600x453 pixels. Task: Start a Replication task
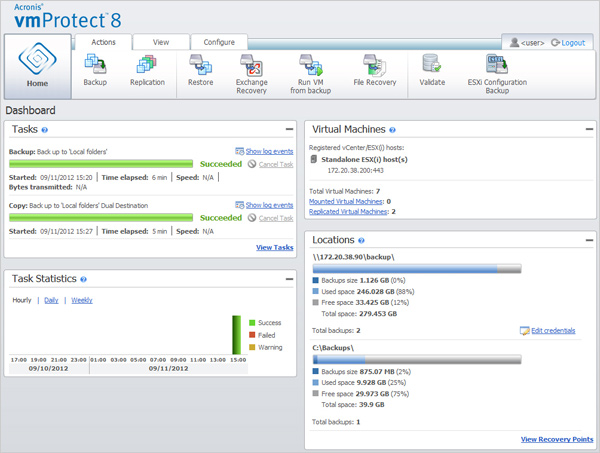pos(147,70)
